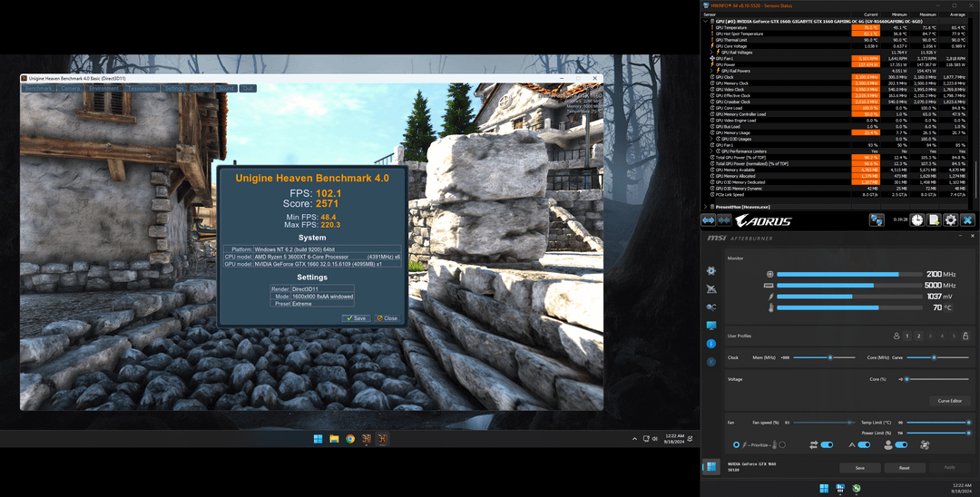
Task: Adjust Core (%) voltage slider handle
Action: click(907, 379)
